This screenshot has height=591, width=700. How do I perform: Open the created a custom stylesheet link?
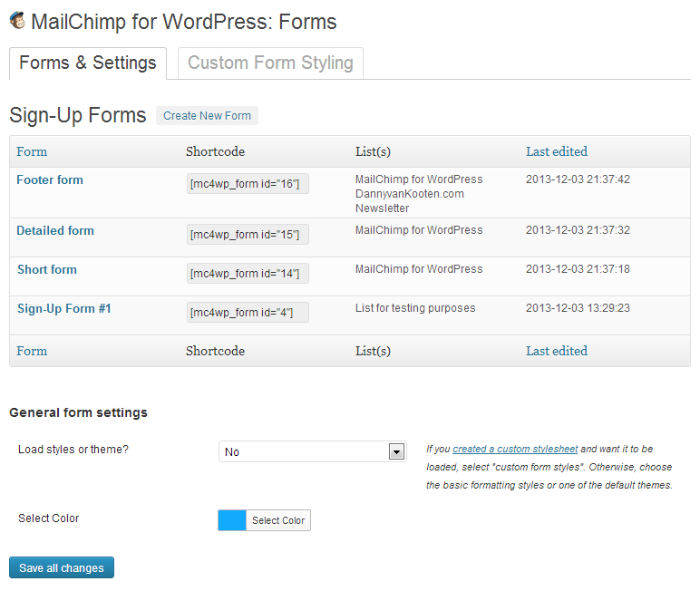[x=515, y=449]
